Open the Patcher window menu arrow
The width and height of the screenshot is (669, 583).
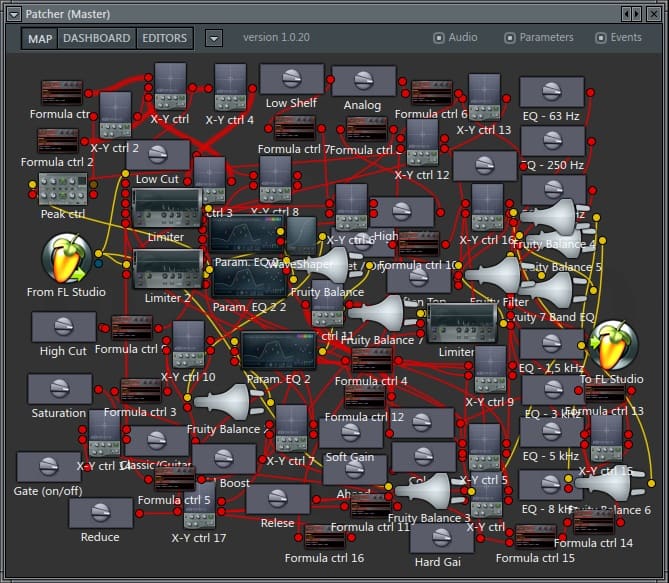(x=14, y=15)
